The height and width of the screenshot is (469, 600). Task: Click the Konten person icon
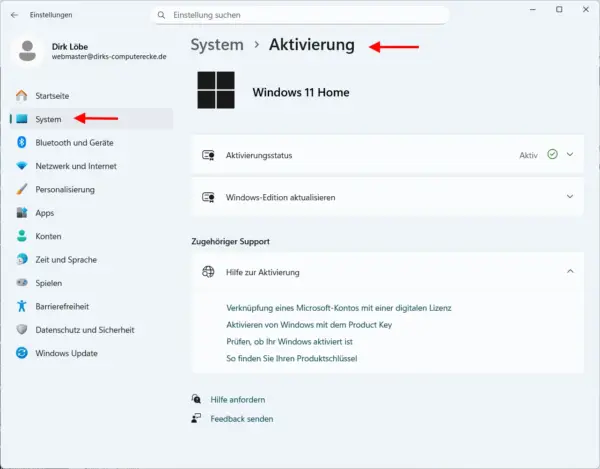22,236
